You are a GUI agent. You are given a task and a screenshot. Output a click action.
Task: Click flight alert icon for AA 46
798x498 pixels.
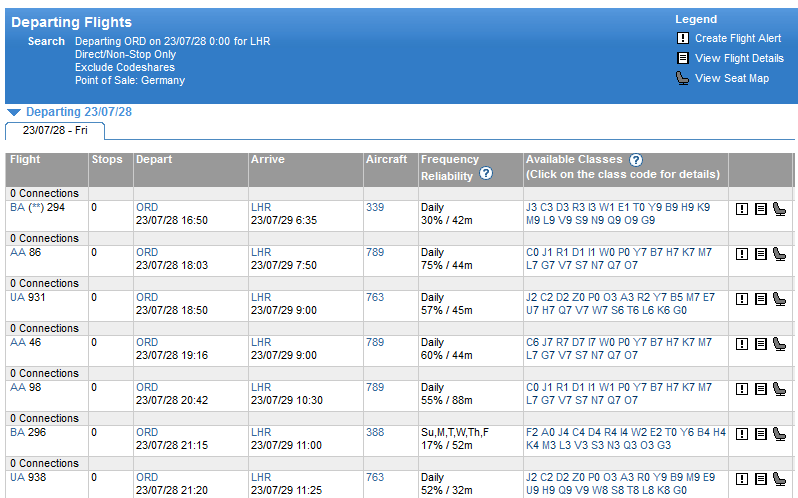pos(742,344)
